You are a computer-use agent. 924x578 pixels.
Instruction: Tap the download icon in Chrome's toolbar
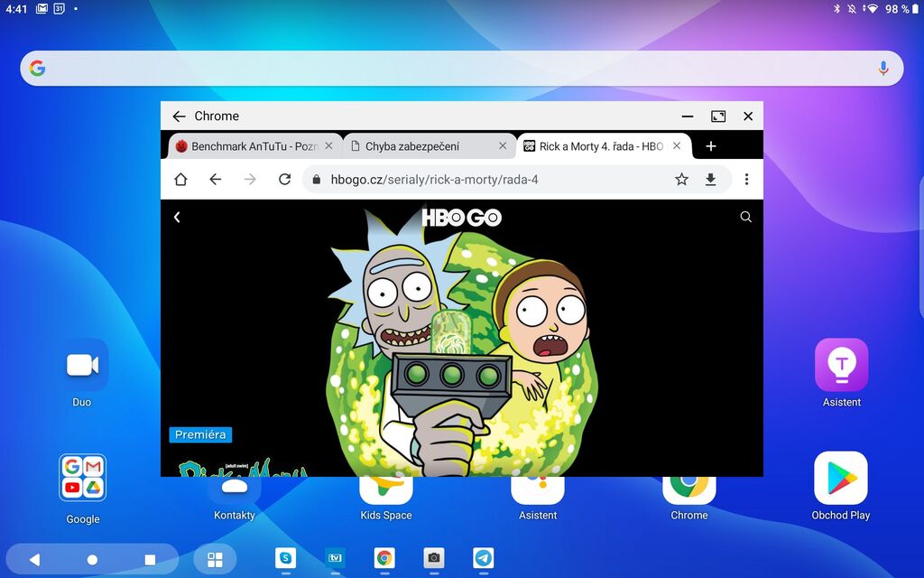pyautogui.click(x=710, y=179)
